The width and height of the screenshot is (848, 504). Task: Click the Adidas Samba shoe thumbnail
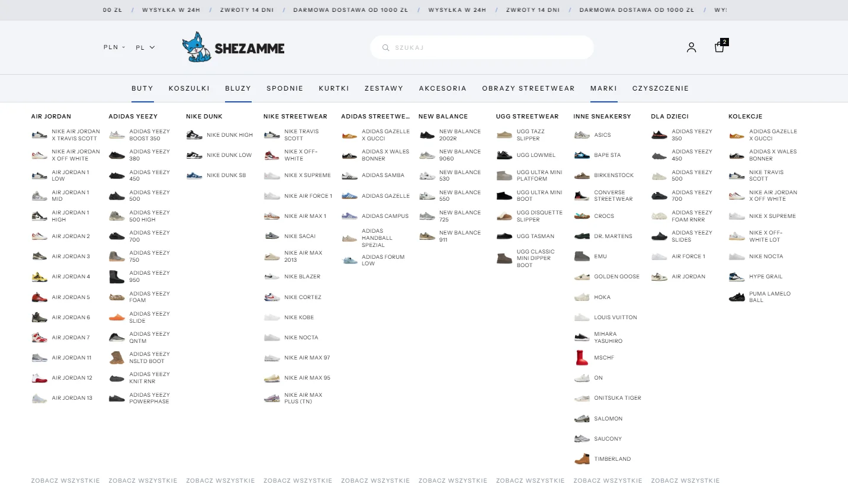[349, 175]
